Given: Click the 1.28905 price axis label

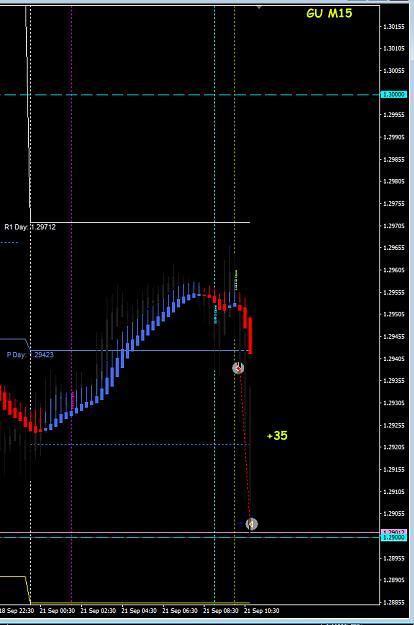Looking at the screenshot, I should (x=394, y=580).
